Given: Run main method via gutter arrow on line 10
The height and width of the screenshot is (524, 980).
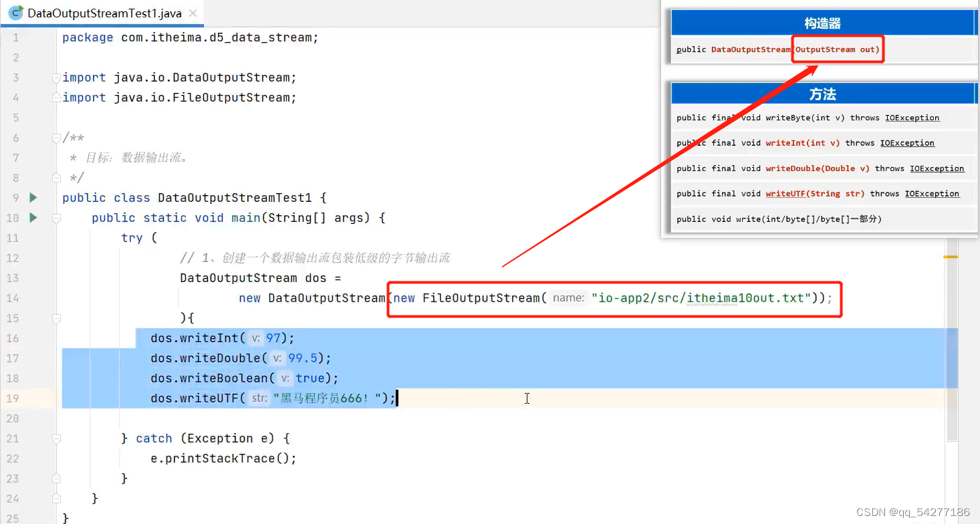Looking at the screenshot, I should point(33,218).
